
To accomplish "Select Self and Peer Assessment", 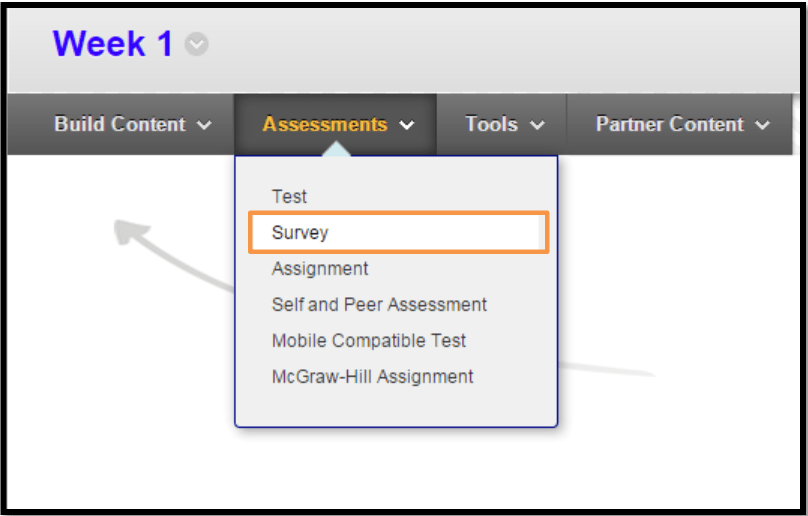I will click(379, 305).
